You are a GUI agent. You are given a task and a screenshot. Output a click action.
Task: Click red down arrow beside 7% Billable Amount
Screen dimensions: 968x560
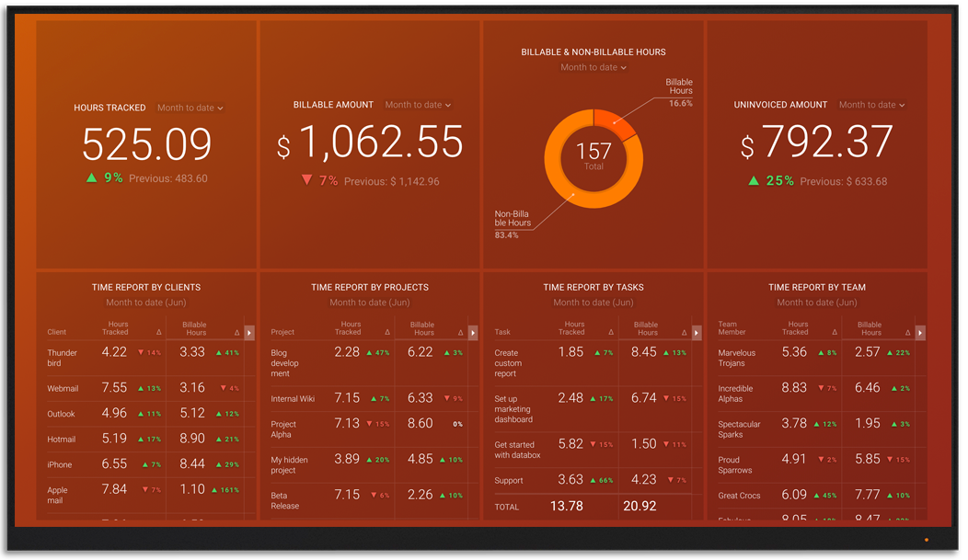(x=307, y=181)
